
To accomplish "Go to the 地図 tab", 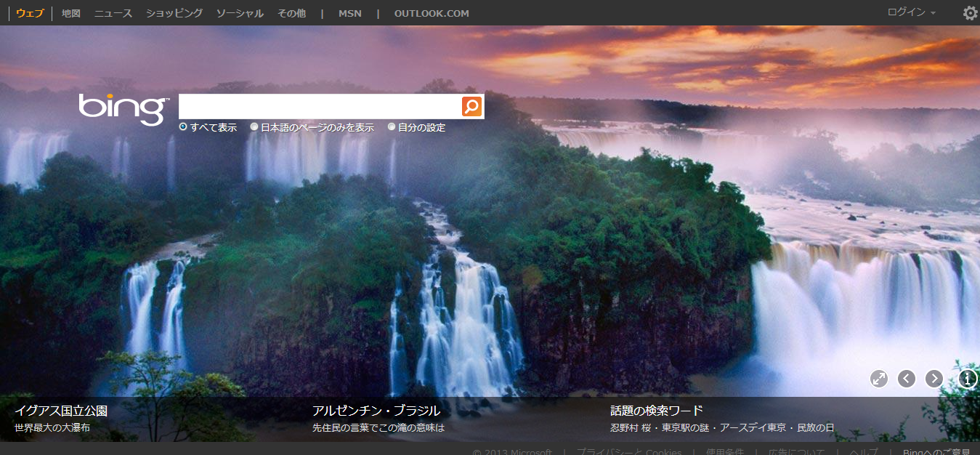I will [x=71, y=13].
